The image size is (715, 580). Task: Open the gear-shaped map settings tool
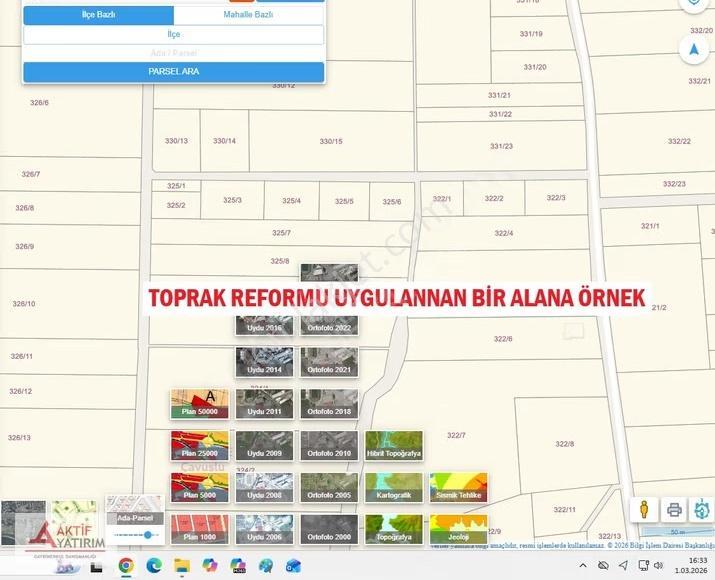pyautogui.click(x=701, y=509)
